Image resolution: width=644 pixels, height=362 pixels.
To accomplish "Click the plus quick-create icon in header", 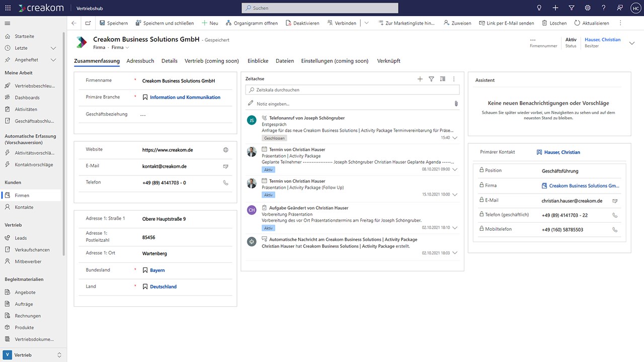I will coord(555,8).
